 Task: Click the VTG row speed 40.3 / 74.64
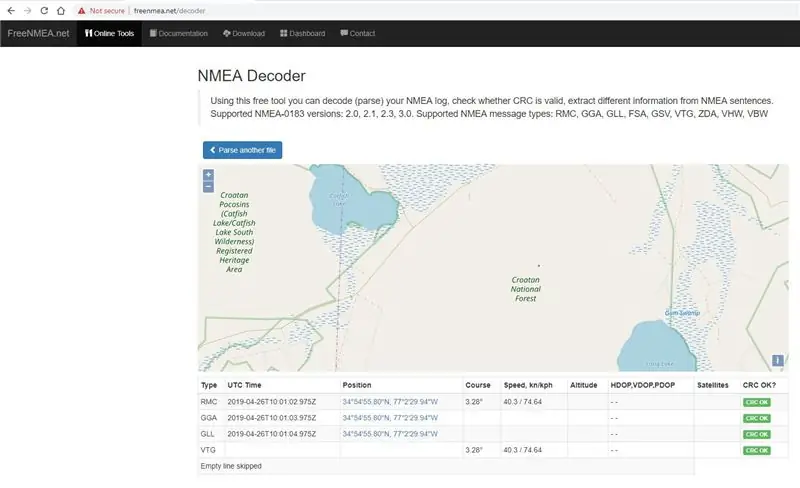coord(522,450)
